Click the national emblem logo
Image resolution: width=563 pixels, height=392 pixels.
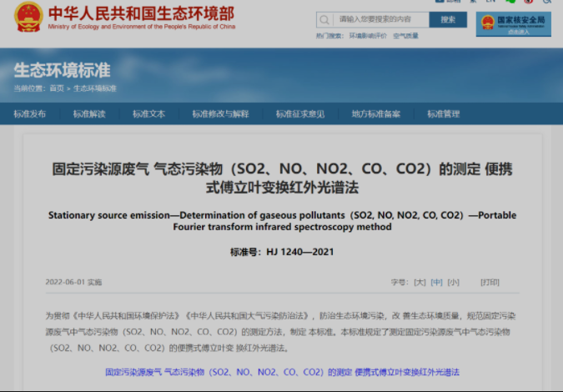pyautogui.click(x=28, y=17)
